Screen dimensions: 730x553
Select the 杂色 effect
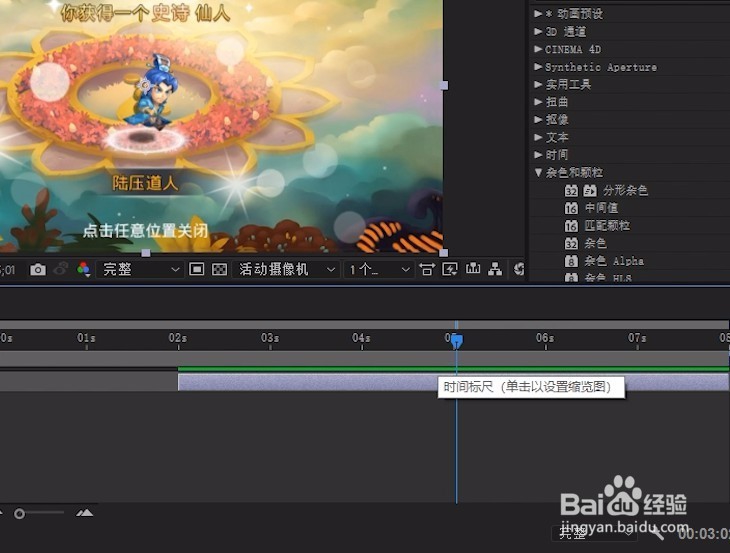click(x=595, y=243)
